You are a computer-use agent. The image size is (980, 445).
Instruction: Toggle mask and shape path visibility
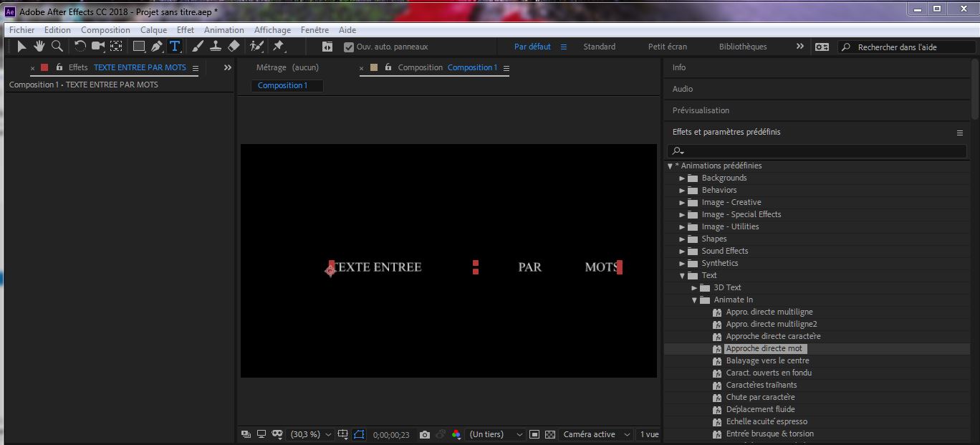tap(359, 434)
